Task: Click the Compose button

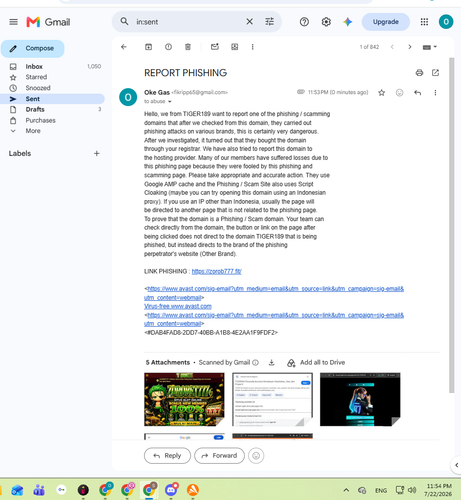Action: 33,49
